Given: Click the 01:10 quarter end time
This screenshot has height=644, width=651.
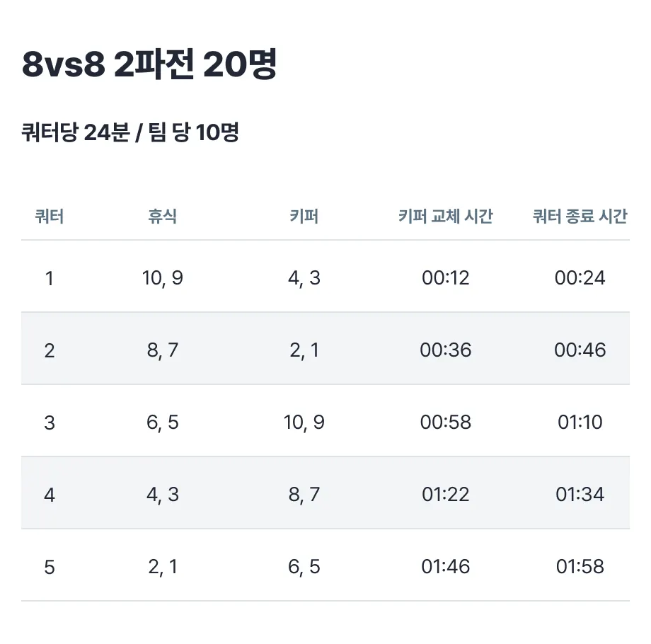Looking at the screenshot, I should (x=580, y=422).
